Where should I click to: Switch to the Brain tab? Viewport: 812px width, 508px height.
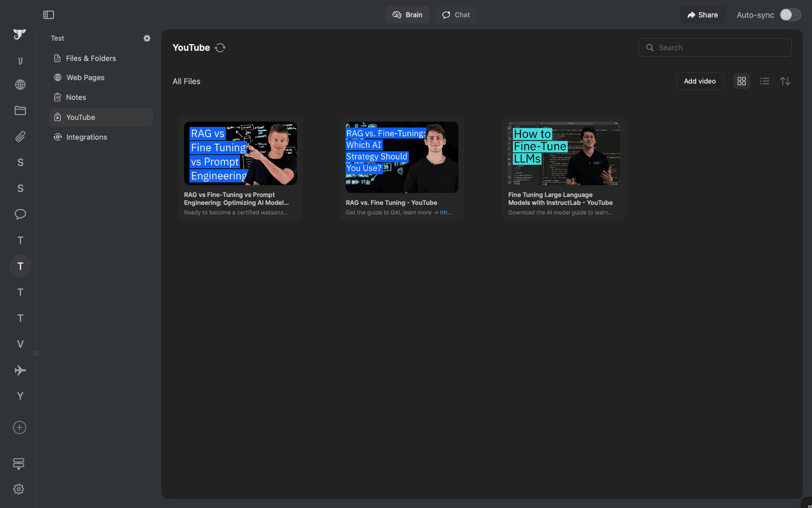pos(408,15)
